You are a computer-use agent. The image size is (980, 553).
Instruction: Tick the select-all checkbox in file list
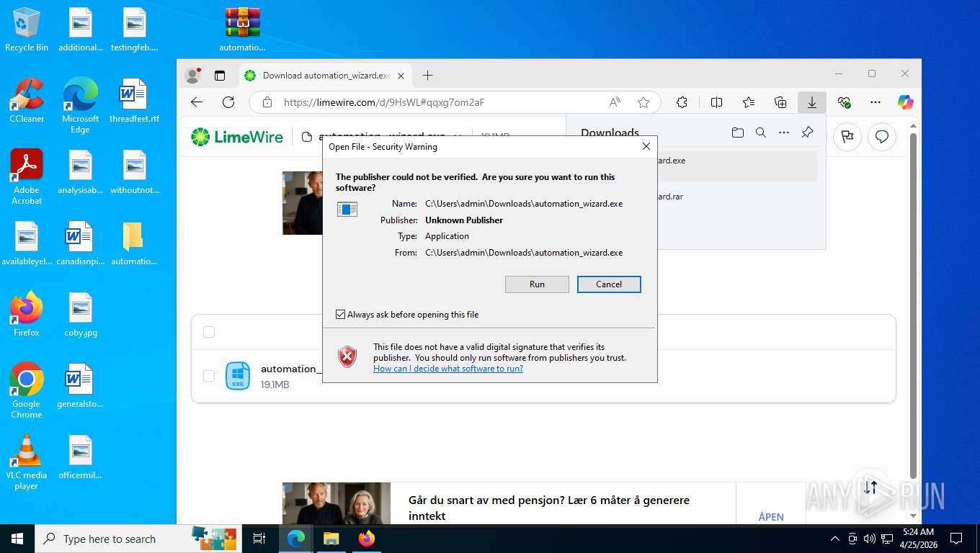click(209, 332)
